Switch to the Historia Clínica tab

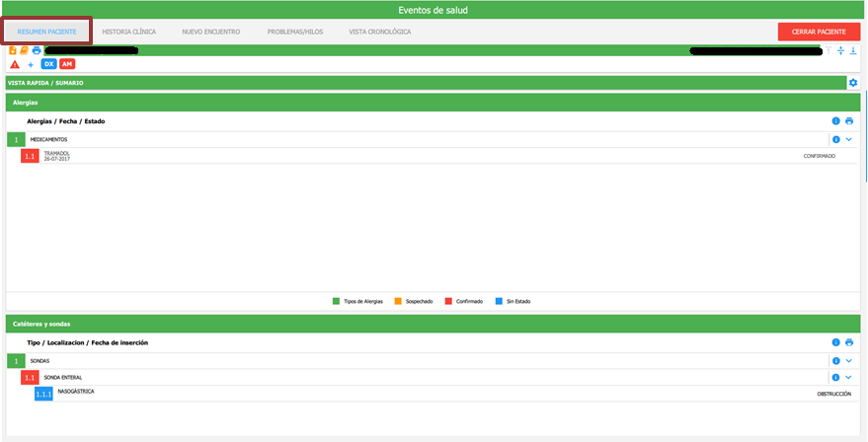click(129, 32)
